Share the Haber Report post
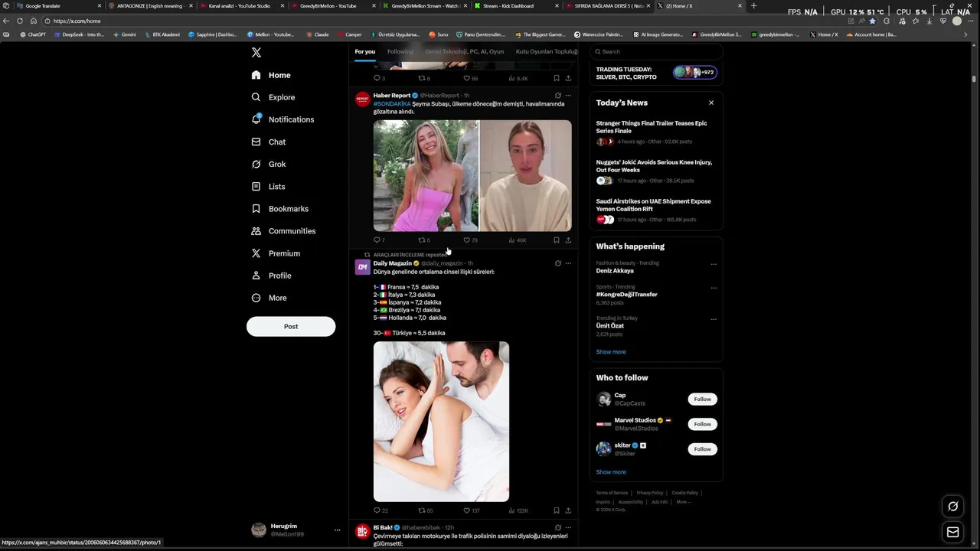Viewport: 980px width, 551px height. pos(568,240)
